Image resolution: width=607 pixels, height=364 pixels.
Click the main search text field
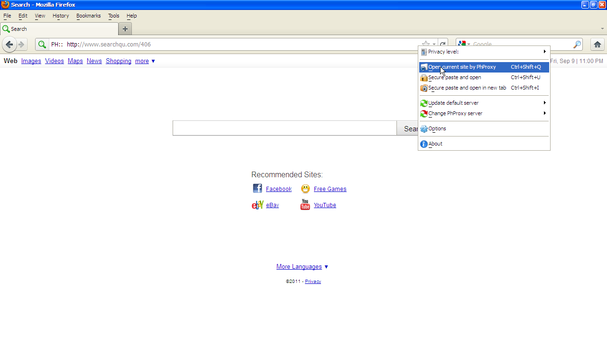(285, 128)
